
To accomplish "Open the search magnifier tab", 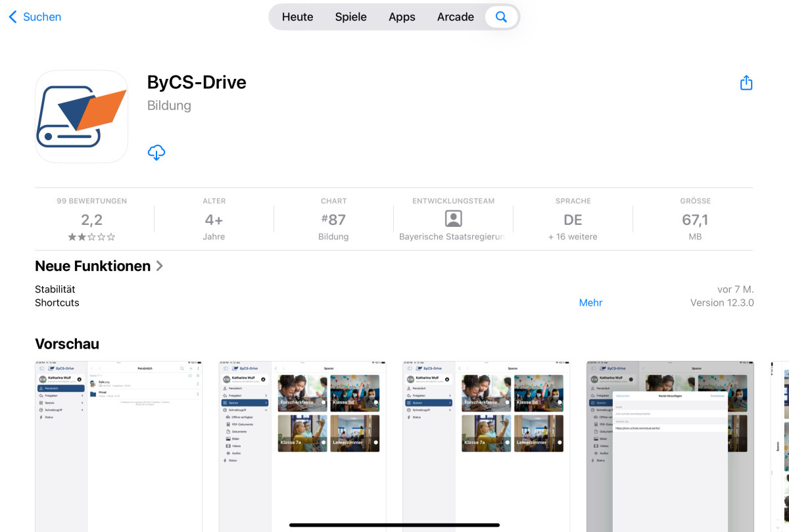I will [x=501, y=17].
